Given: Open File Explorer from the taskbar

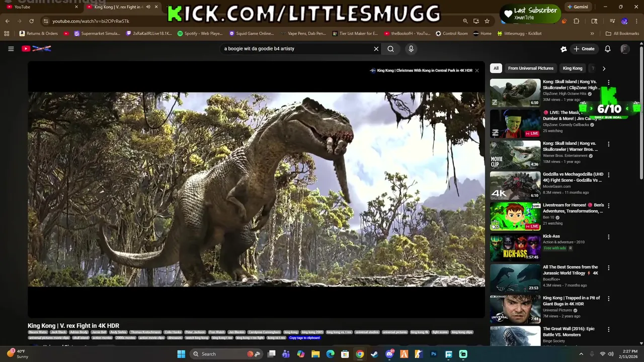Looking at the screenshot, I should (x=315, y=354).
